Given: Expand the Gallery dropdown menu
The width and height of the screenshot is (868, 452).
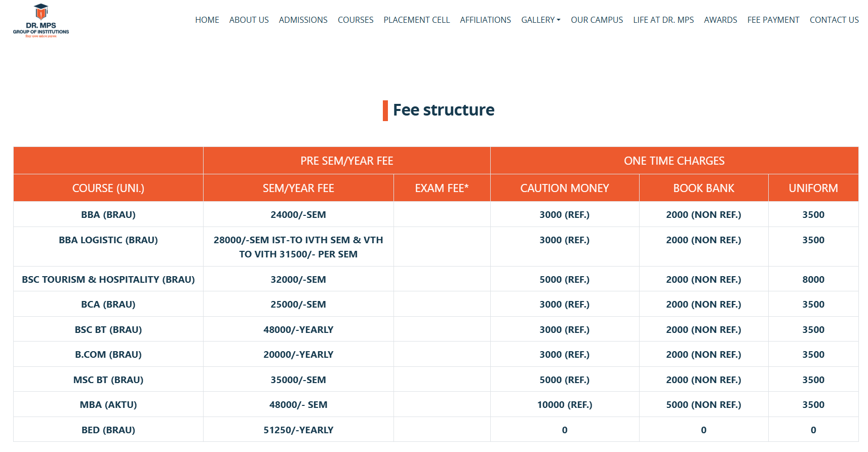Looking at the screenshot, I should coord(540,20).
